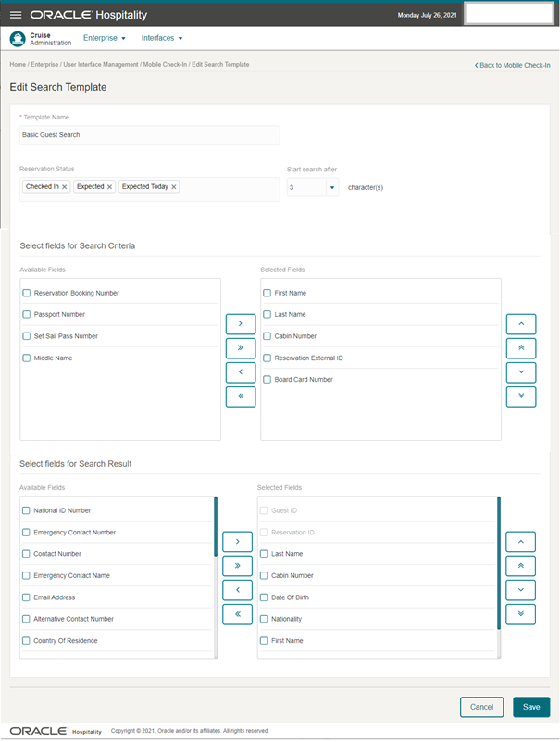The height and width of the screenshot is (742, 560).
Task: Move all fields left in Search Result
Action: (238, 614)
